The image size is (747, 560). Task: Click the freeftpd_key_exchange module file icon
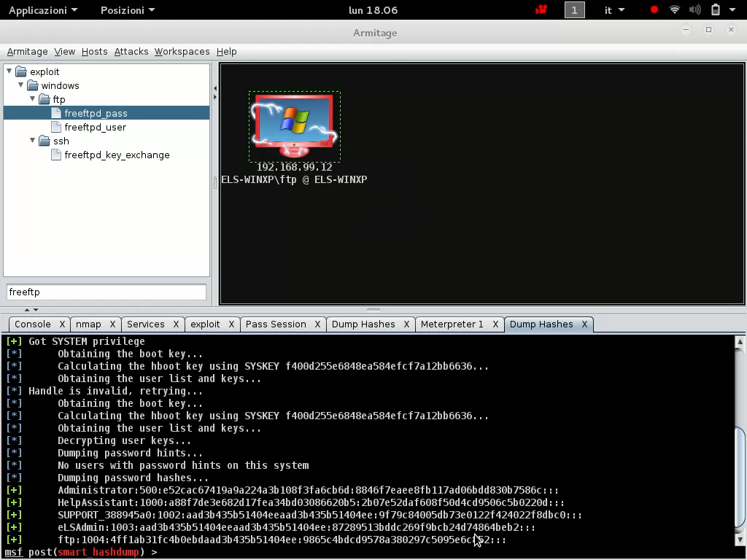56,155
